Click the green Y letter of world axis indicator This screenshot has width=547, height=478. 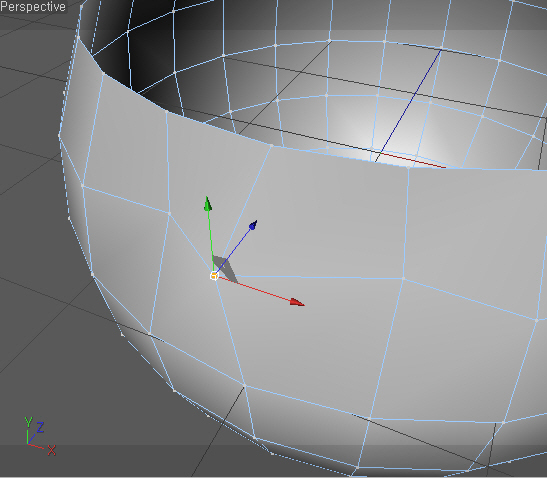(28, 422)
